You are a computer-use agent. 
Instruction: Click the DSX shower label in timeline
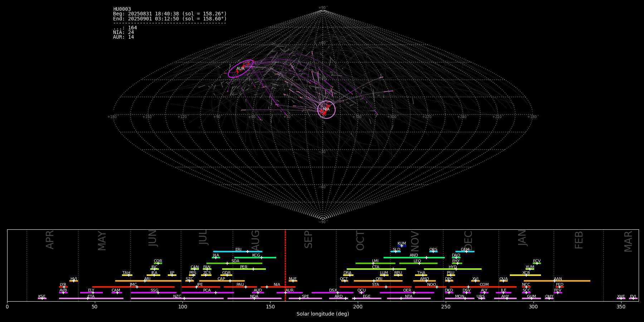[x=333, y=291]
